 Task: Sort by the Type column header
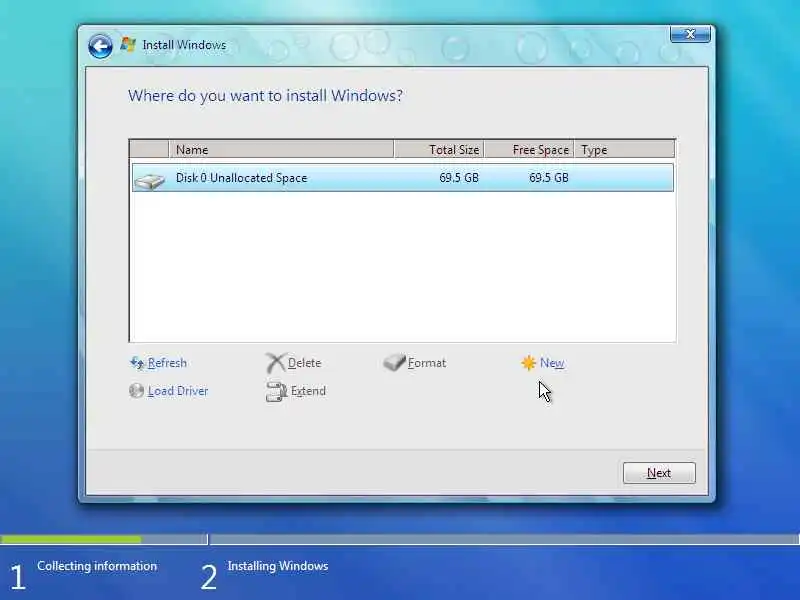point(625,149)
